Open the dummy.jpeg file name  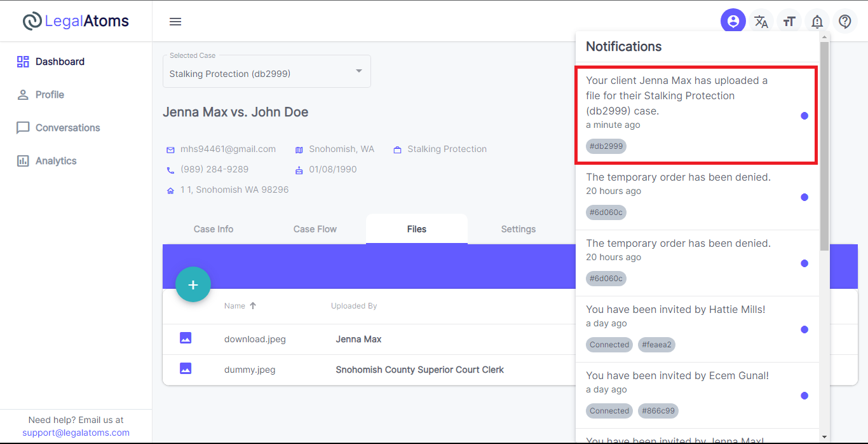click(250, 370)
